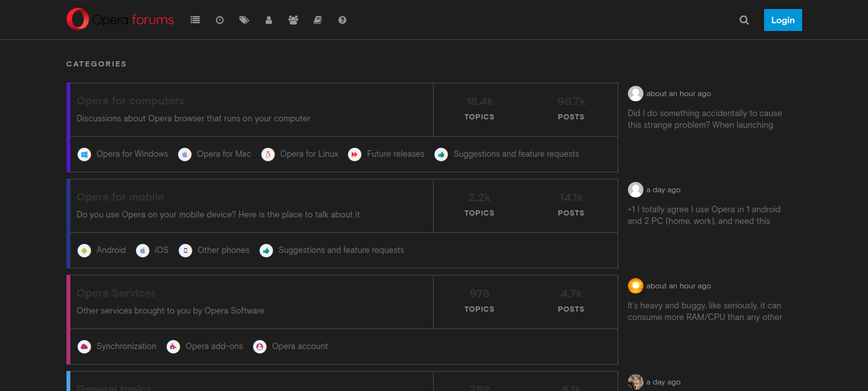The width and height of the screenshot is (868, 391).
Task: Open the Users icon in navbar
Action: click(268, 20)
